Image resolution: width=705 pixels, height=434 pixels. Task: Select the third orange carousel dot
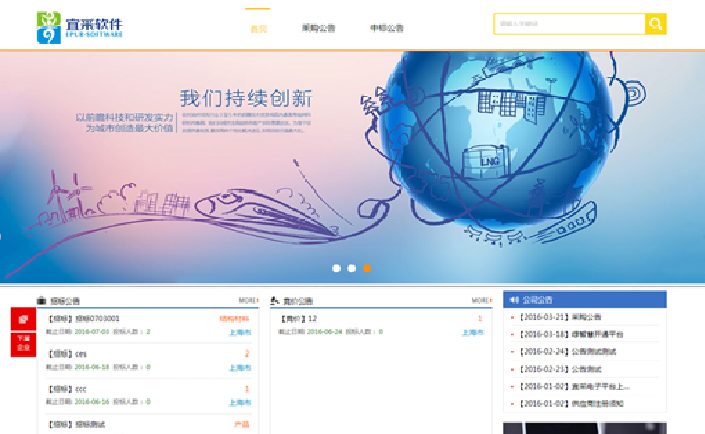coord(367,268)
